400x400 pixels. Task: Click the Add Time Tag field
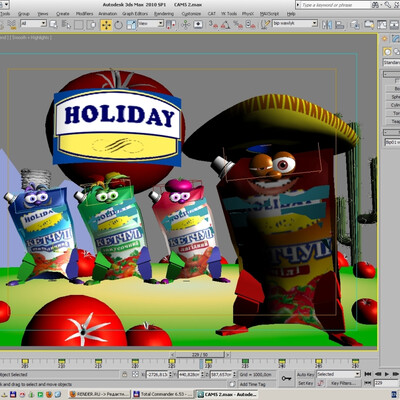(252, 384)
